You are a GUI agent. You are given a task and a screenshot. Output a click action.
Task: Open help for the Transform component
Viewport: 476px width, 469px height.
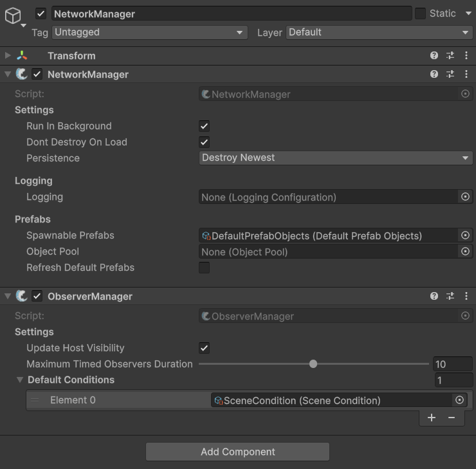[434, 56]
